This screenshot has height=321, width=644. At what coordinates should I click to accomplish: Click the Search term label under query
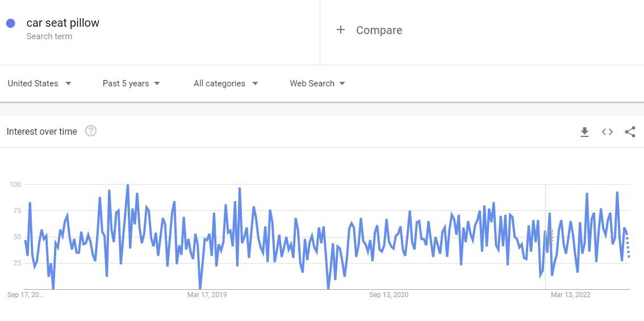click(x=49, y=36)
